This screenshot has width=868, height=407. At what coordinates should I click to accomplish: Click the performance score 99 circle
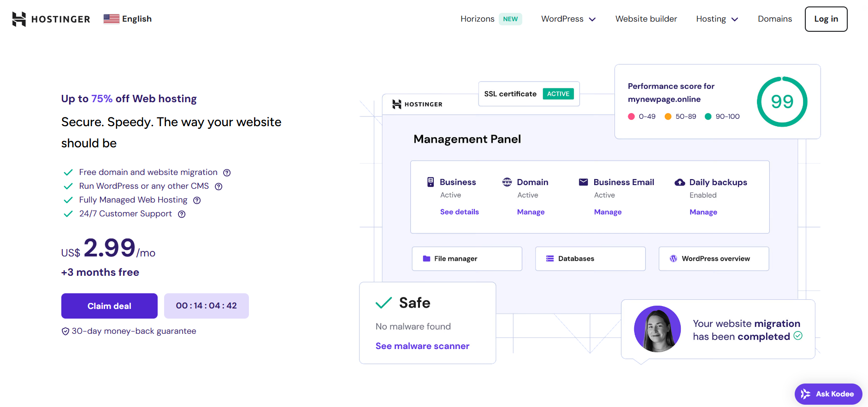tap(782, 102)
